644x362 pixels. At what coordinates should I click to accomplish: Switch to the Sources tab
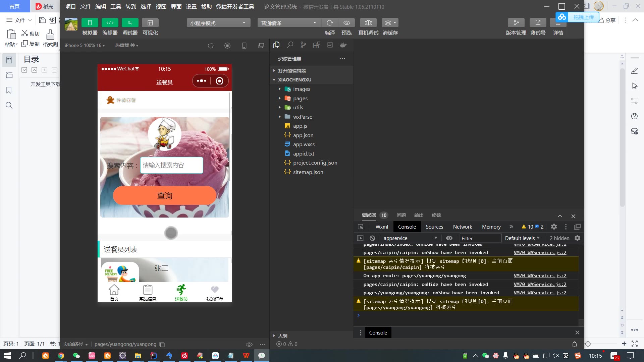coord(434,227)
